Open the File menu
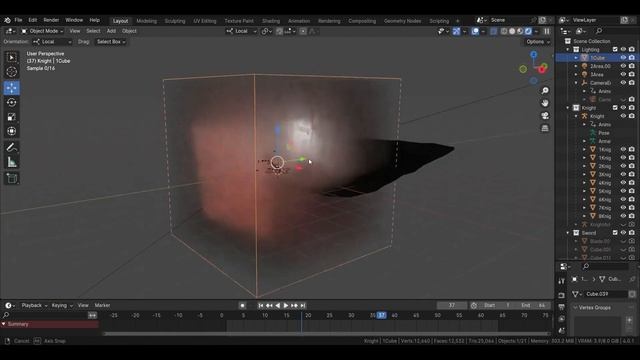Viewport: 640px width, 360px height. click(18, 20)
